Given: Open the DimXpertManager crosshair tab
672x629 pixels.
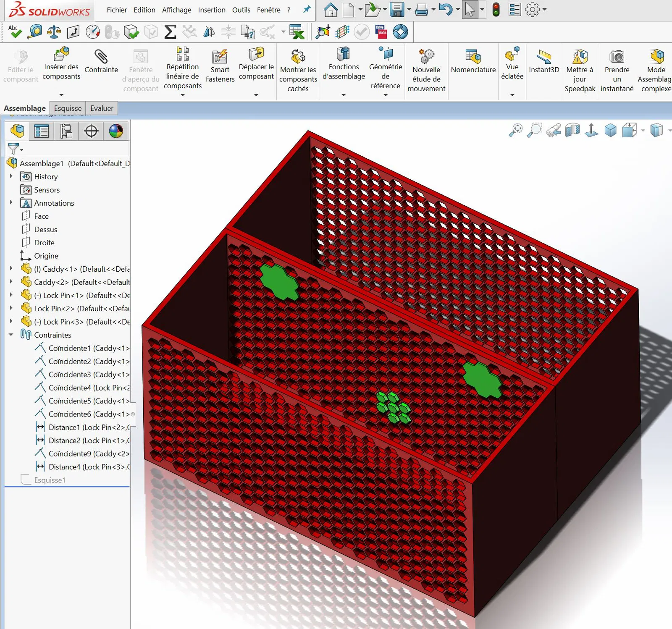Looking at the screenshot, I should click(x=91, y=131).
